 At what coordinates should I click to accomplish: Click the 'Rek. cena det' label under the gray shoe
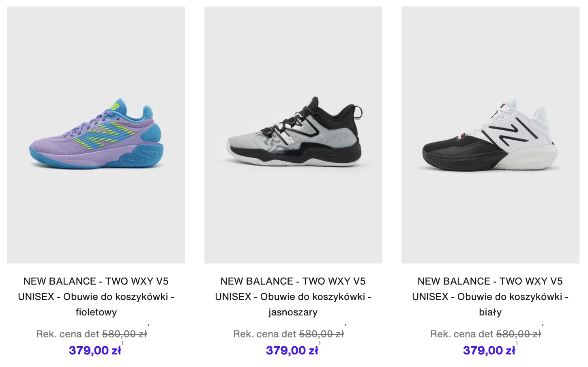265,334
